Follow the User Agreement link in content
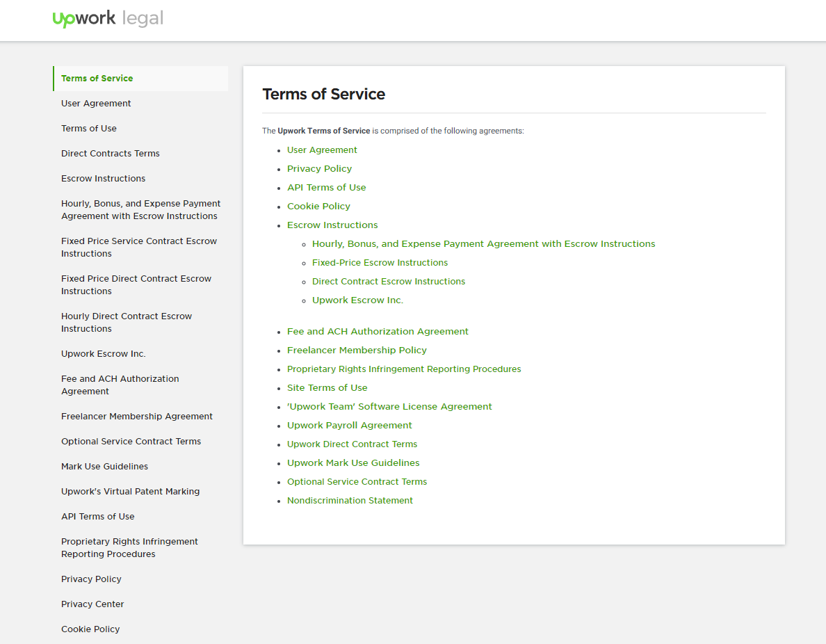 point(322,150)
